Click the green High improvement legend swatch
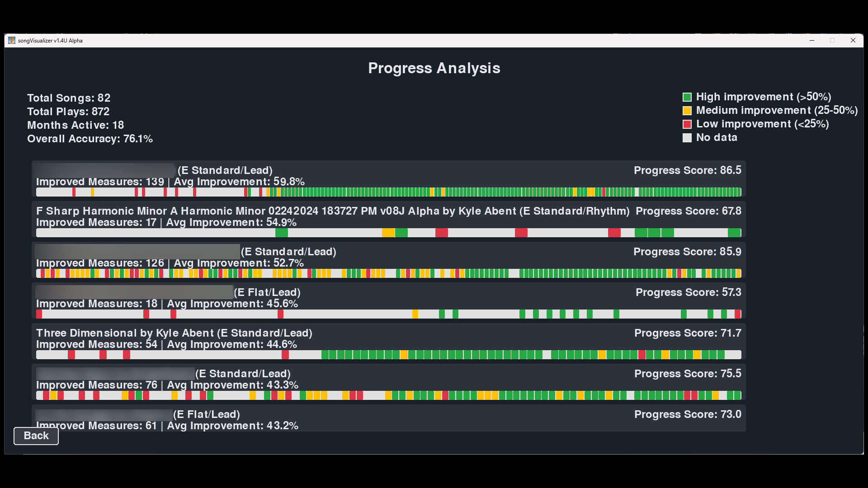The width and height of the screenshot is (868, 488). coord(687,97)
